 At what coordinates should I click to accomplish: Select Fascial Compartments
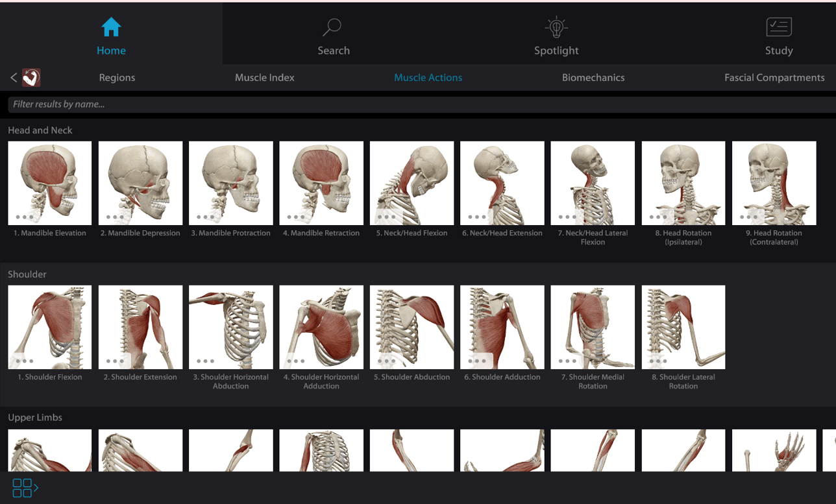click(x=774, y=77)
